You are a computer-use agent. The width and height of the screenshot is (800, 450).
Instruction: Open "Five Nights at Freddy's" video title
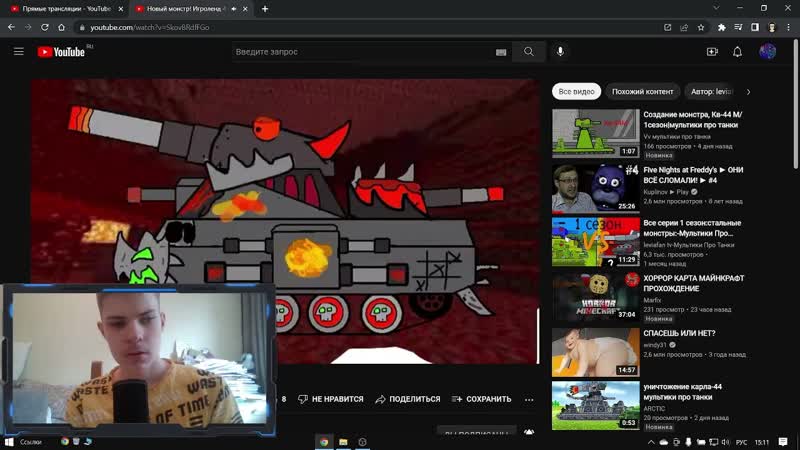693,175
